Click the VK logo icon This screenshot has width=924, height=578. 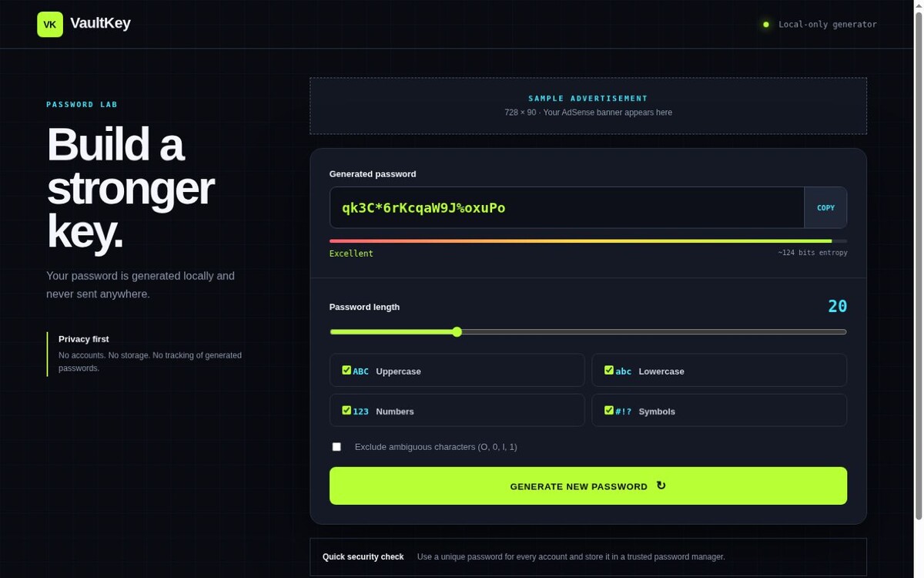(x=50, y=24)
